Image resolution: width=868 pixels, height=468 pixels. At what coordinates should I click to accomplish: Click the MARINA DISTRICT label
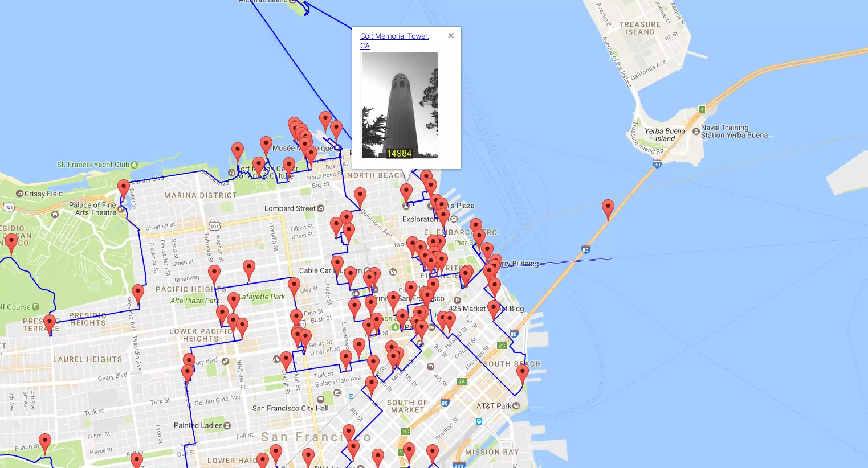click(201, 195)
